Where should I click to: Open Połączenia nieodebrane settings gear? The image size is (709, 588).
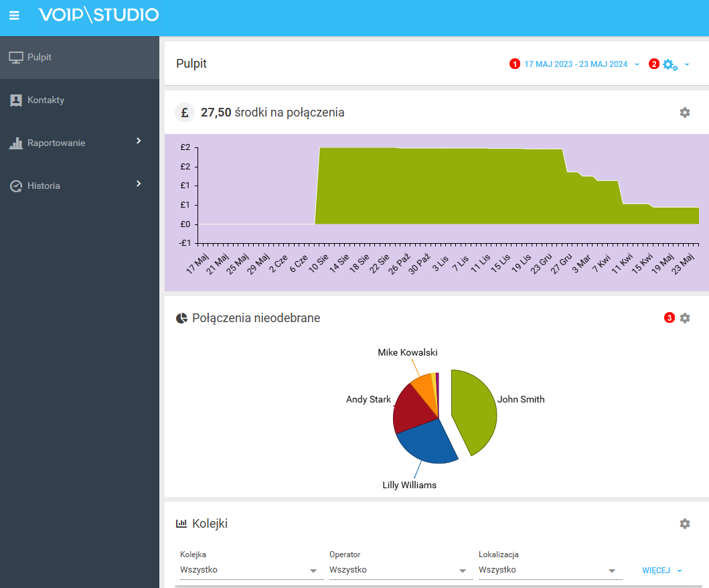click(x=684, y=318)
